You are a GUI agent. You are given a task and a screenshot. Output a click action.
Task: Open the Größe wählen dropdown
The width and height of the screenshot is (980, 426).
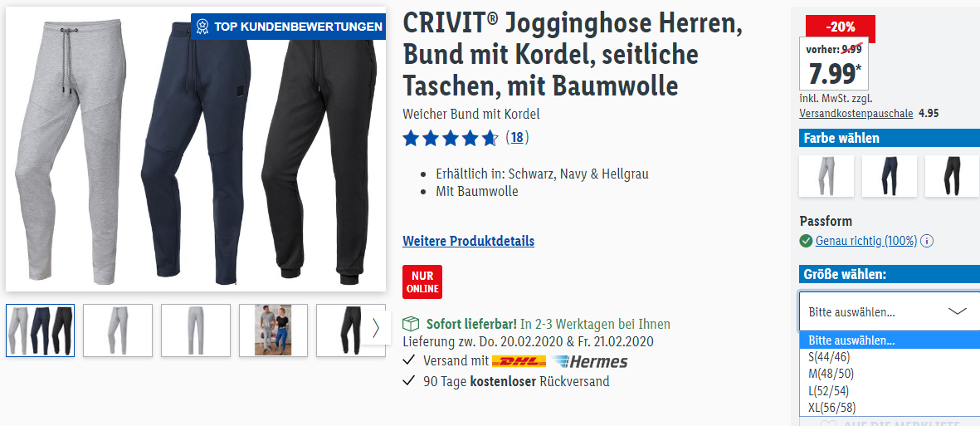click(889, 311)
